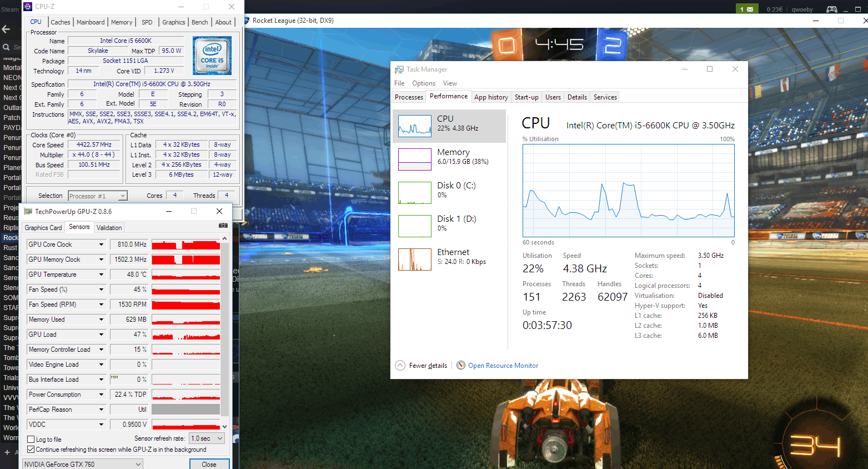Image resolution: width=868 pixels, height=469 pixels.
Task: Open Task Manager App history tab
Action: pyautogui.click(x=491, y=97)
